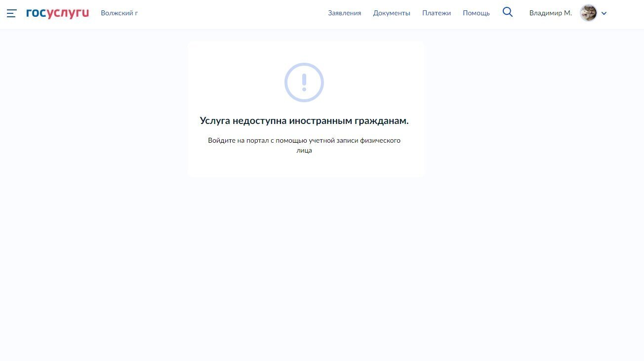This screenshot has height=361, width=644.
Task: Change location Волжский г
Action: pyautogui.click(x=119, y=13)
